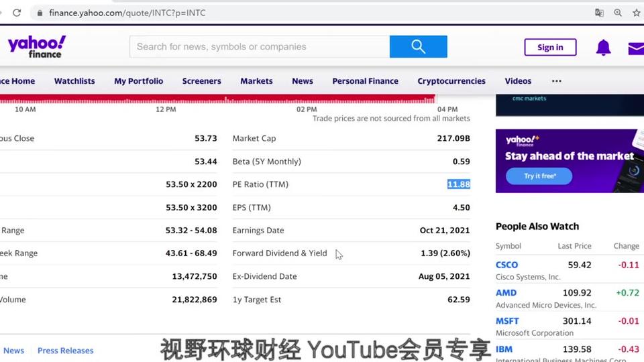Click Forward Dividend & Yield label
This screenshot has height=362, width=644.
pyautogui.click(x=280, y=253)
